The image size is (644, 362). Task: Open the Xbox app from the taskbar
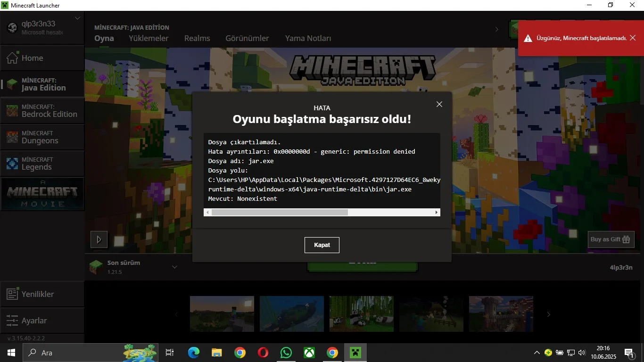(309, 353)
